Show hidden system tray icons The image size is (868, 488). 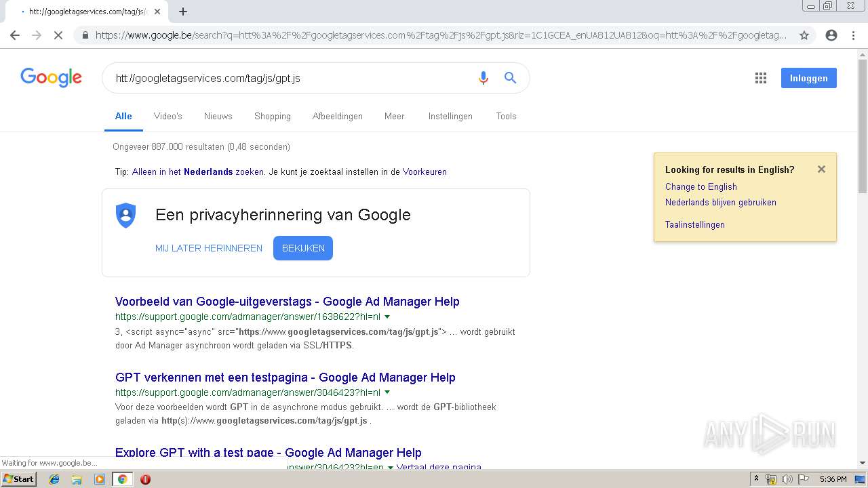756,479
